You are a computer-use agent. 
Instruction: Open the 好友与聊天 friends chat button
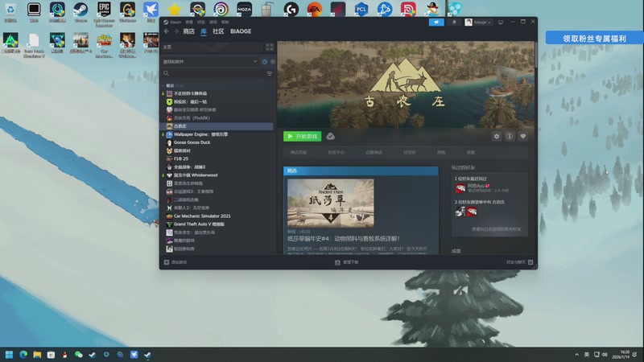519,262
